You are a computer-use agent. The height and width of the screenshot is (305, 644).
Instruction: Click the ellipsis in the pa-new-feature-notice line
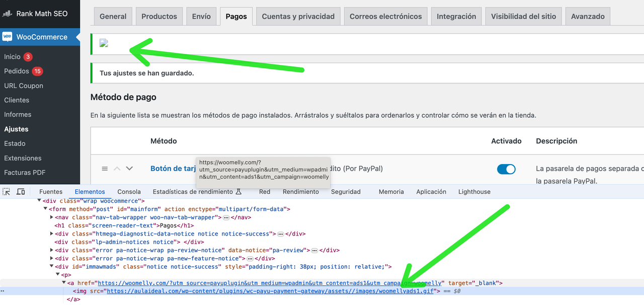pyautogui.click(x=250, y=259)
